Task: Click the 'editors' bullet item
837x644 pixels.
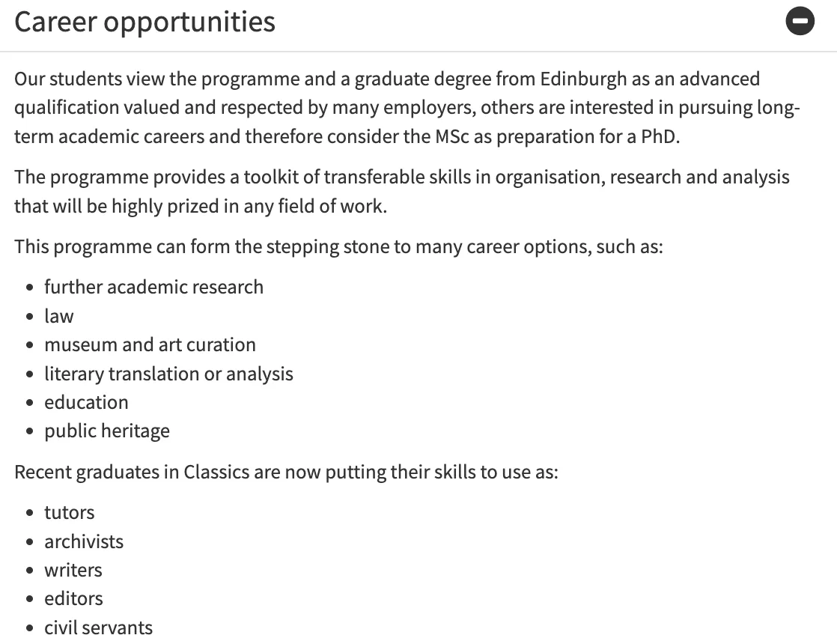Action: pyautogui.click(x=73, y=598)
